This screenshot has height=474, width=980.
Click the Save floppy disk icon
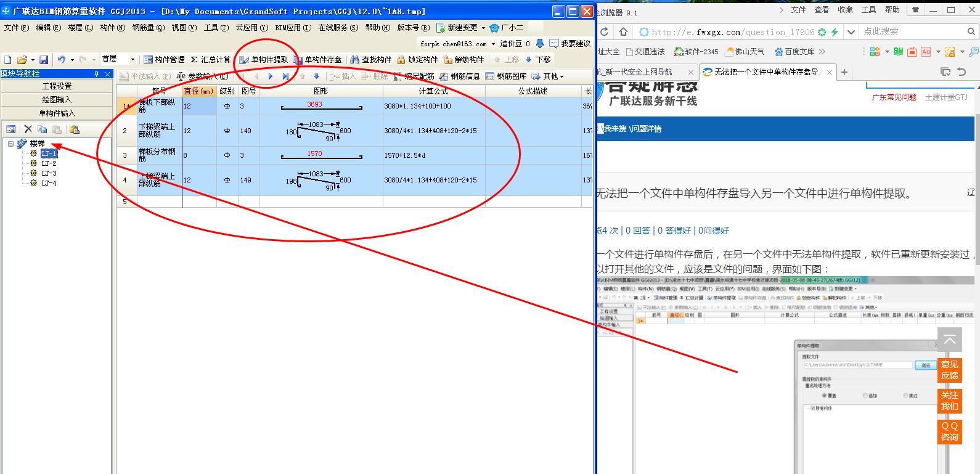pyautogui.click(x=44, y=60)
